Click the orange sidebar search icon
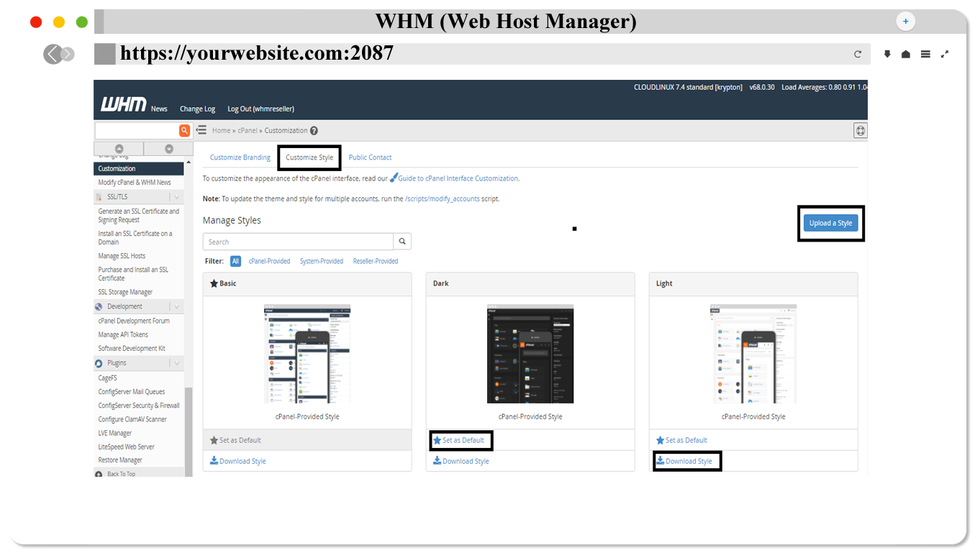Image resolution: width=980 pixels, height=553 pixels. 185,130
